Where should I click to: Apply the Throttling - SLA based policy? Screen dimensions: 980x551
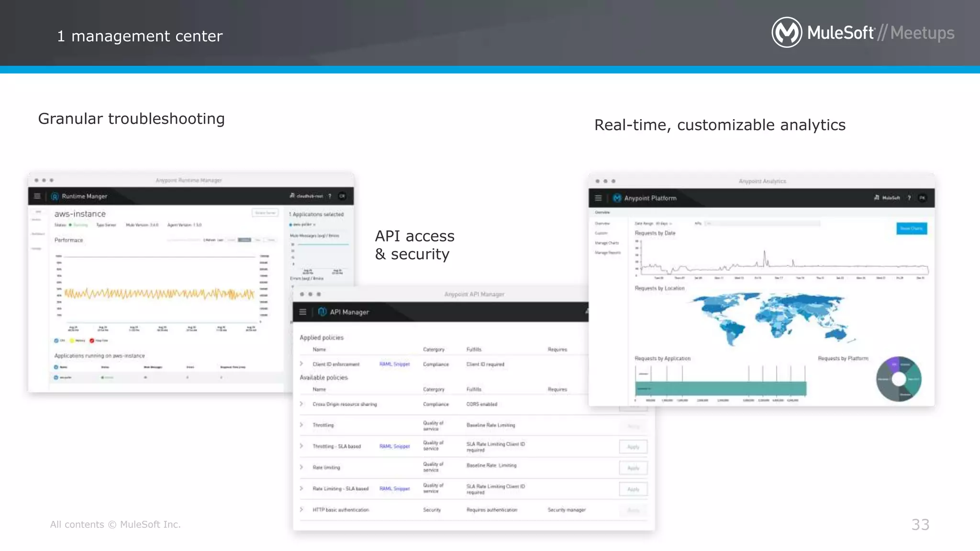[x=633, y=447]
